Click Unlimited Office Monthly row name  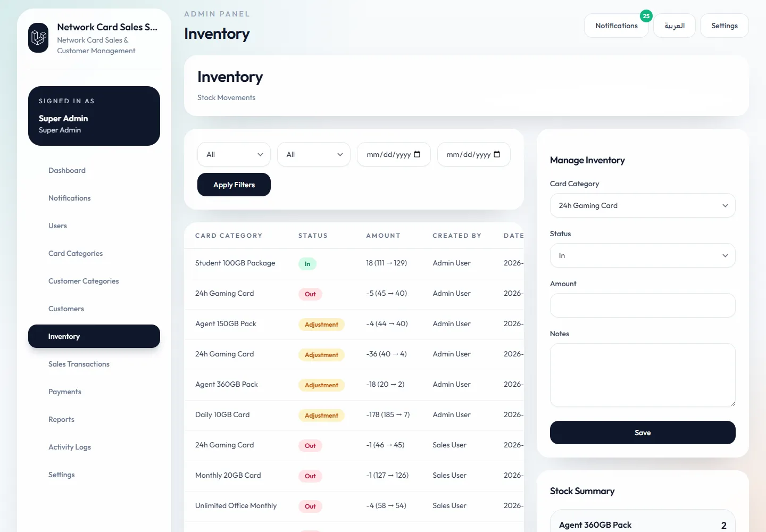tap(236, 505)
